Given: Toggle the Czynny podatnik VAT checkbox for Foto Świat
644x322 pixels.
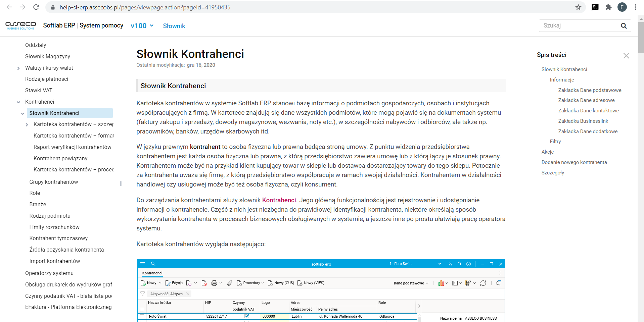Looking at the screenshot, I should coord(247,316).
